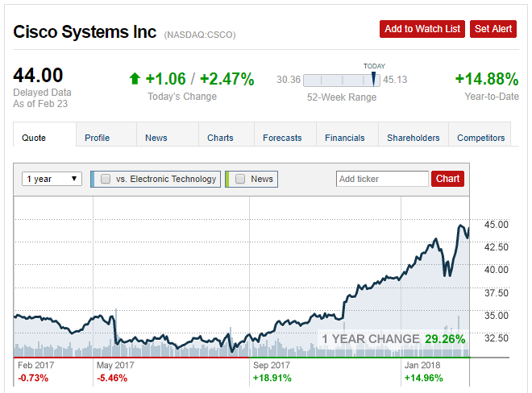532x393 pixels.
Task: Click the May 2017 axis label
Action: click(x=115, y=365)
